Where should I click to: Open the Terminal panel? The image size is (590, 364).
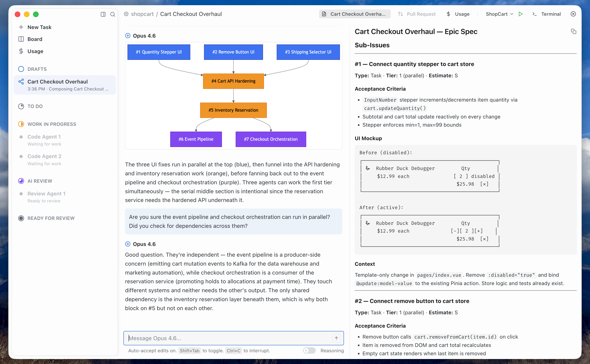click(546, 14)
